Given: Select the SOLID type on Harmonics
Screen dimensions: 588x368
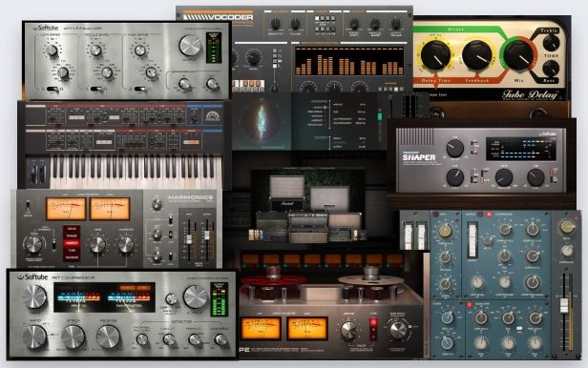Looking at the screenshot, I should [x=72, y=229].
